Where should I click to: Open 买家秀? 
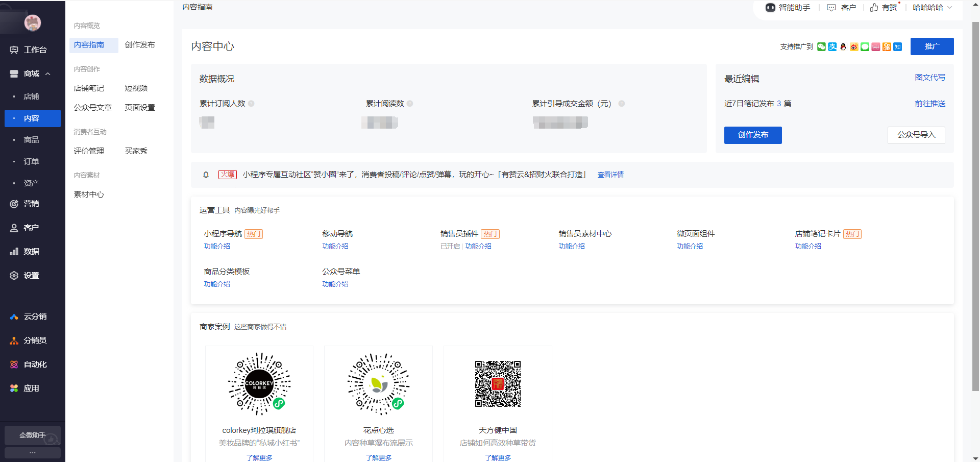(x=136, y=151)
